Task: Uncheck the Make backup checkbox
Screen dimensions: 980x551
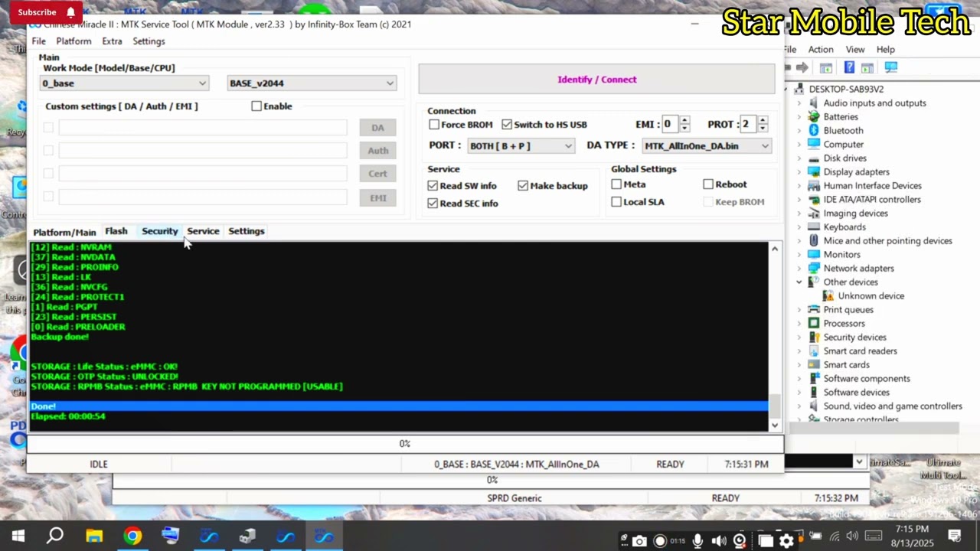Action: (523, 186)
